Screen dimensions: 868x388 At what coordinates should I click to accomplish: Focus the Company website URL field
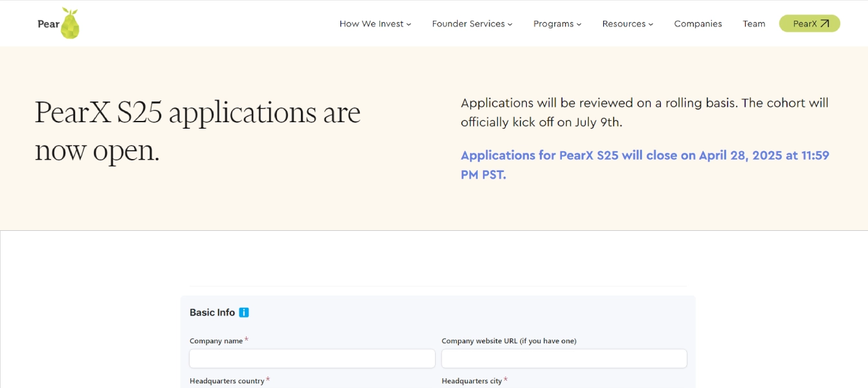click(x=564, y=358)
